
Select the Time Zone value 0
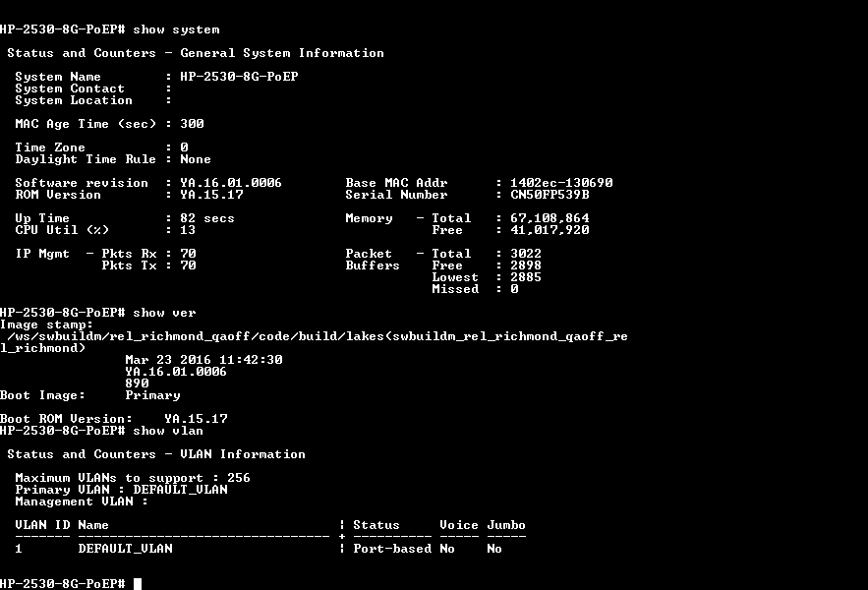[x=185, y=147]
